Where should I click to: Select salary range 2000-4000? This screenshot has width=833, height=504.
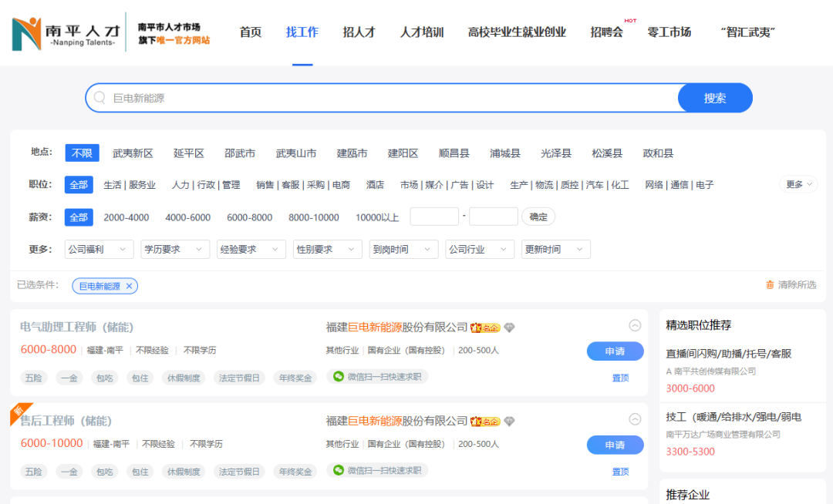126,217
